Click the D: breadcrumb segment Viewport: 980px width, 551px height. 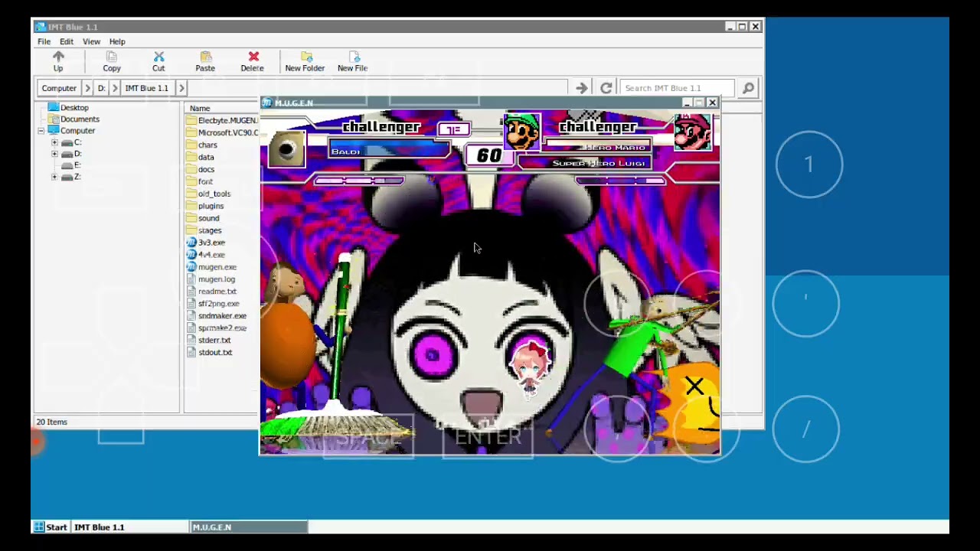click(101, 88)
